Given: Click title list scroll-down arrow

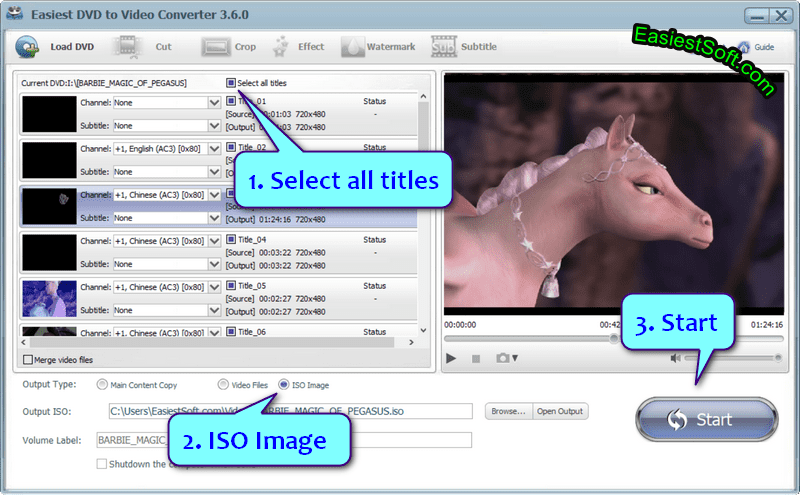Looking at the screenshot, I should tap(423, 331).
